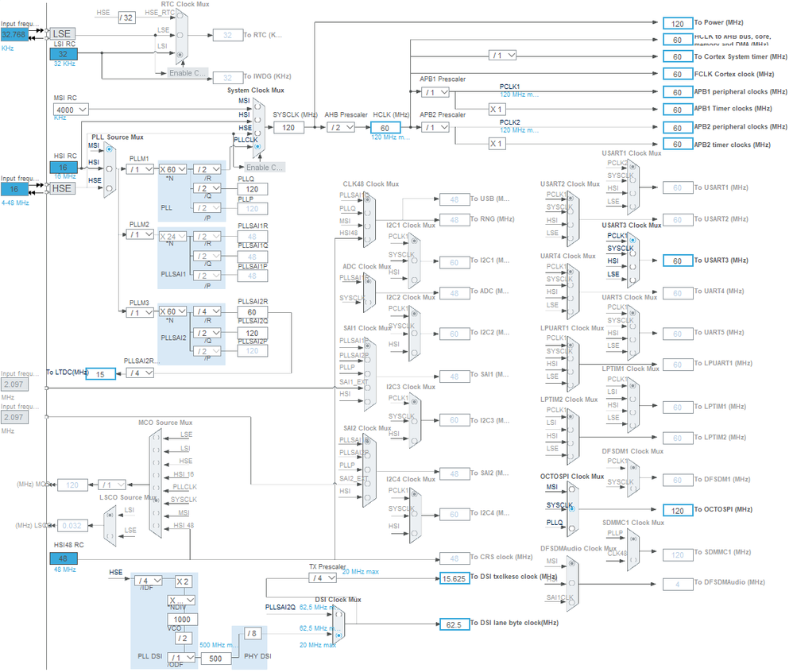Image resolution: width=793 pixels, height=672 pixels.
Task: Click the FCLK Cortex clock value field
Action: coord(678,75)
